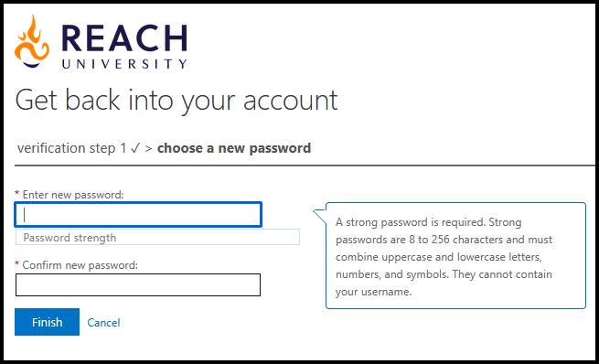Click the Cancel link

[x=103, y=323]
